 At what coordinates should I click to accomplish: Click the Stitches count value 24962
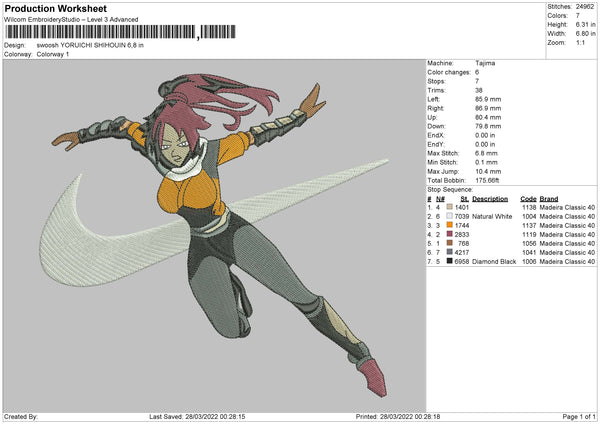point(586,8)
